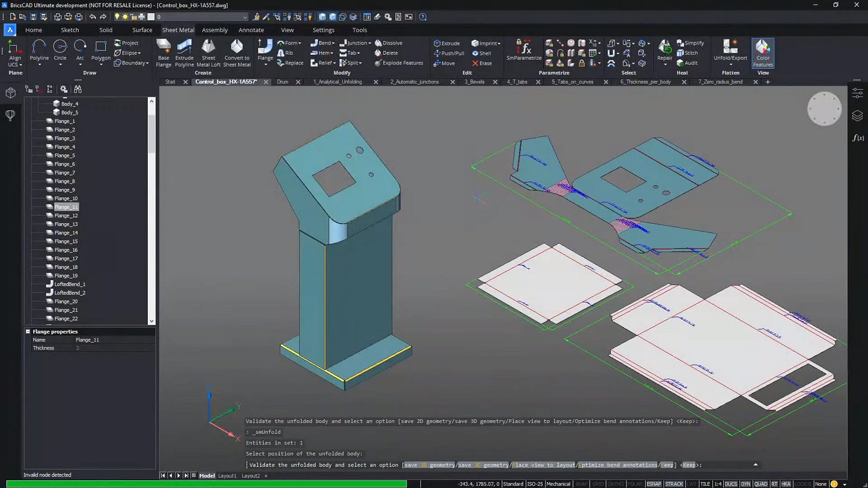The width and height of the screenshot is (868, 488).
Task: Open the Split dropdown
Action: [x=351, y=63]
